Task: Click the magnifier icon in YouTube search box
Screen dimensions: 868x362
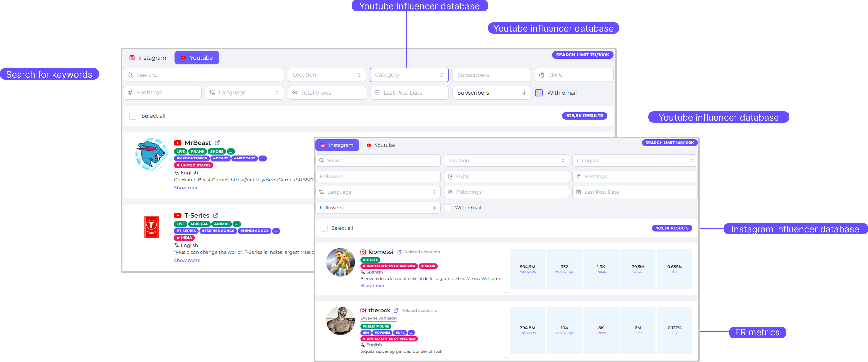Action: (130, 75)
